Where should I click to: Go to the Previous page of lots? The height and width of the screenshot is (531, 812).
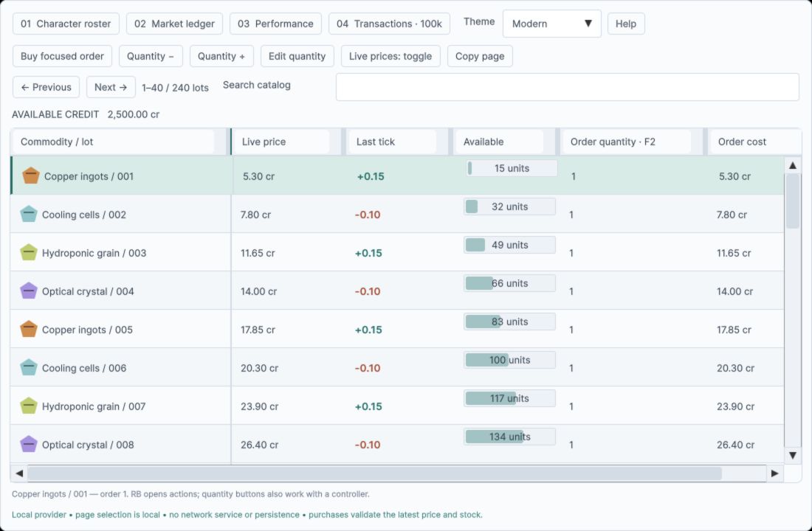click(46, 87)
